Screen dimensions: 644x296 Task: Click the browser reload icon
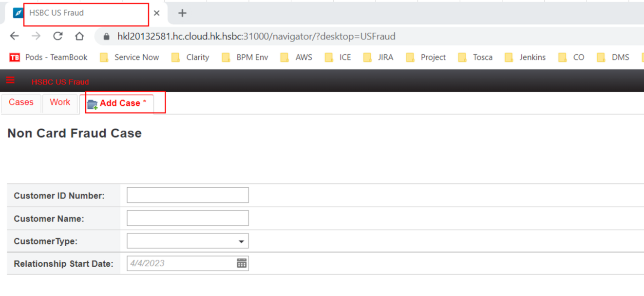pos(58,36)
